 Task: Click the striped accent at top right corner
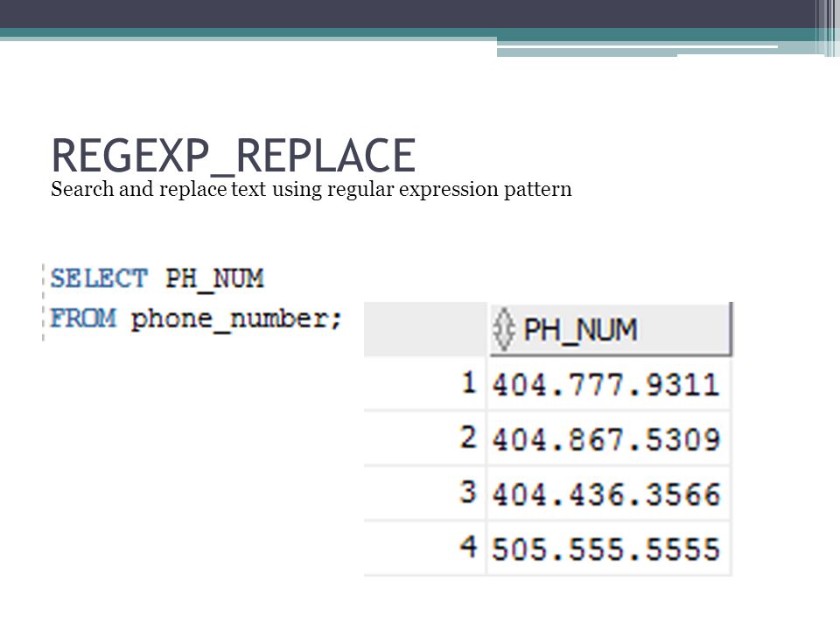pyautogui.click(x=827, y=28)
